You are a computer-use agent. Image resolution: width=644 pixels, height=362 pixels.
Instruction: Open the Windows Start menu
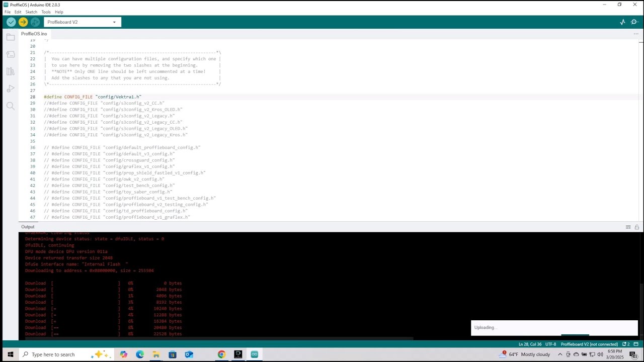[x=10, y=354]
